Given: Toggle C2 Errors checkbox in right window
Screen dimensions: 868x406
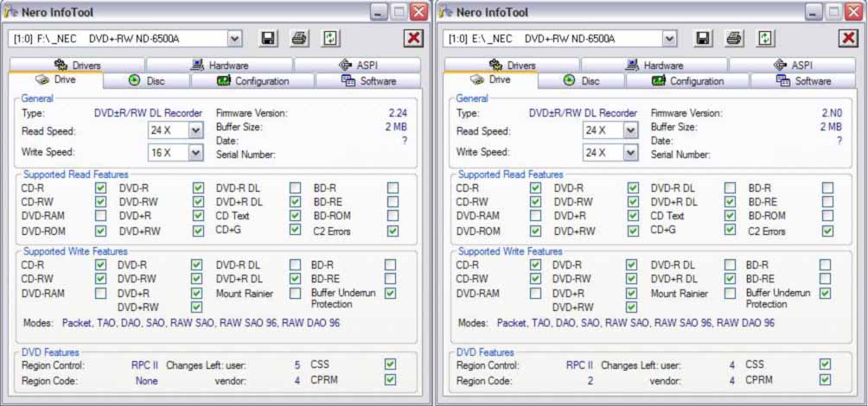Looking at the screenshot, I should point(828,231).
